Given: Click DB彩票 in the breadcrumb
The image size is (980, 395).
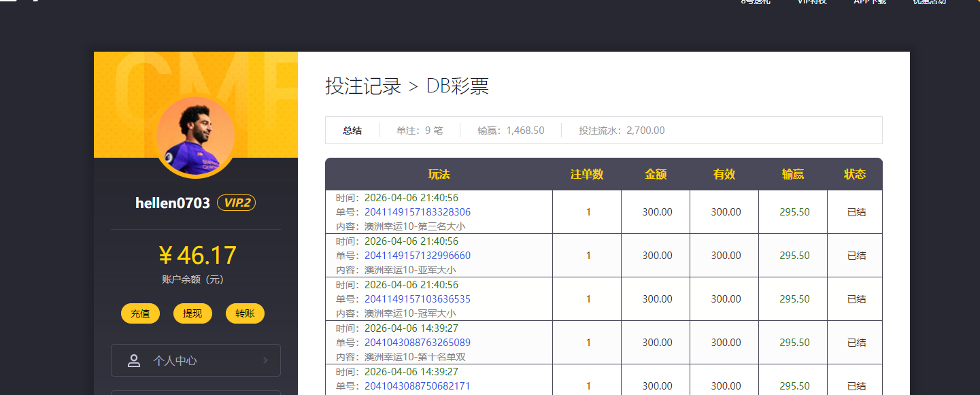Looking at the screenshot, I should pos(457,86).
